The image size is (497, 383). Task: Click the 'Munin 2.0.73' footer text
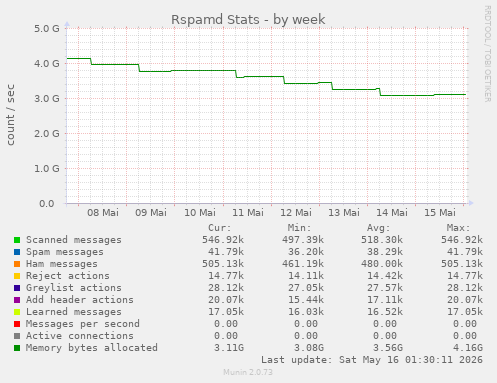click(x=248, y=372)
